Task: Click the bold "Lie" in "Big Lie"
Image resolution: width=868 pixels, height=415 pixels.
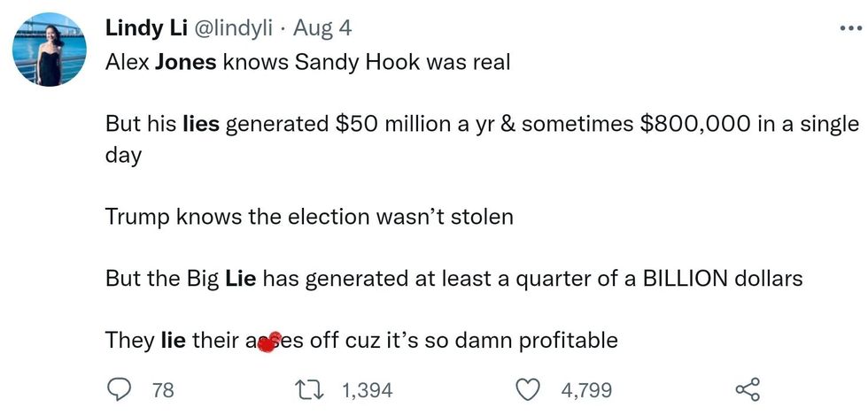Action: point(241,278)
